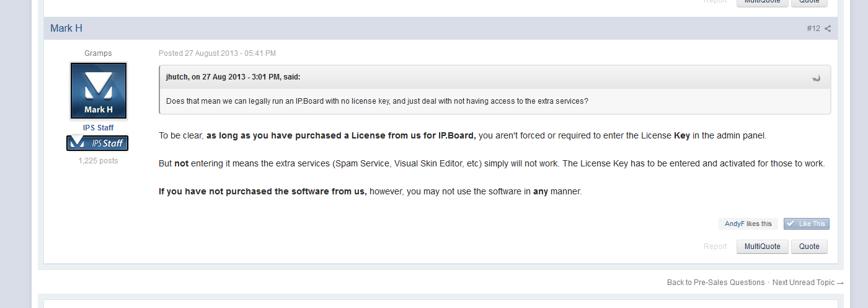Quote Mark H's post
868x308 pixels.
(x=809, y=247)
